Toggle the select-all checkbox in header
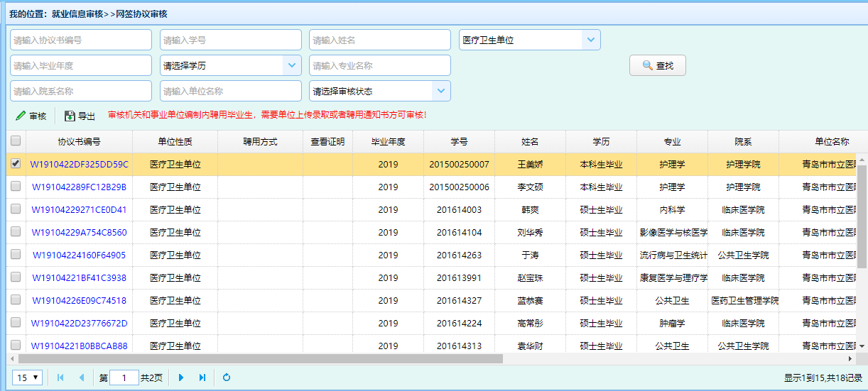 (x=16, y=141)
